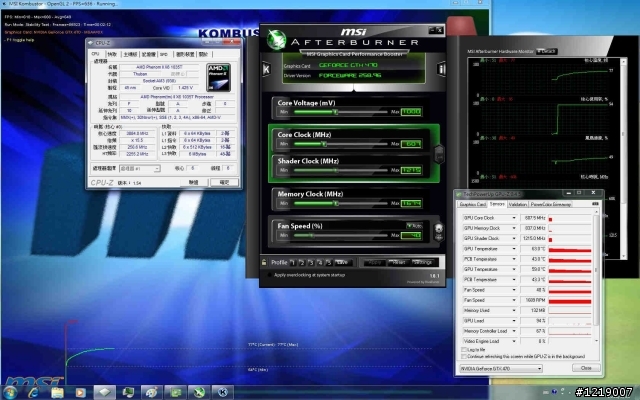Viewport: 640px width, 400px height.
Task: Click the Core Voltage (mV) slider handle
Action: (x=336, y=112)
